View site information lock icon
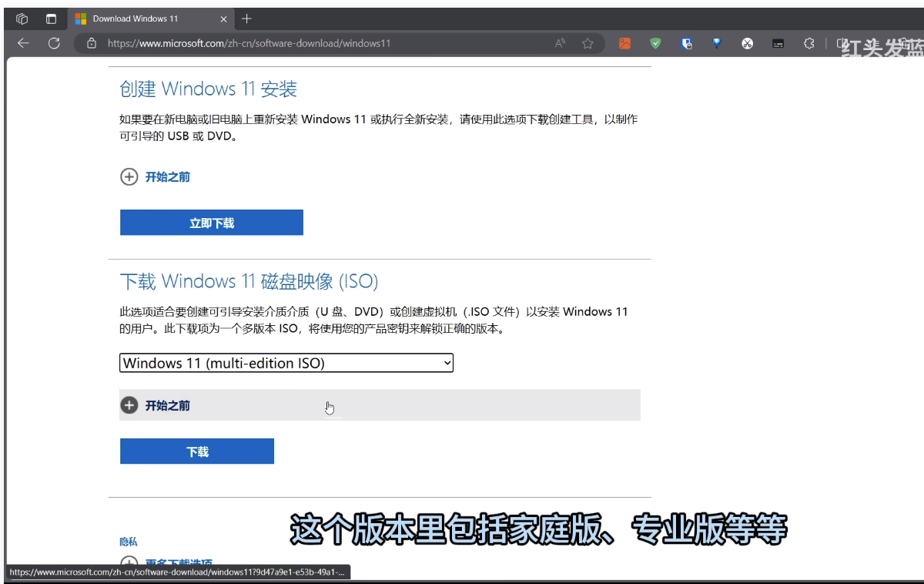 click(x=92, y=43)
